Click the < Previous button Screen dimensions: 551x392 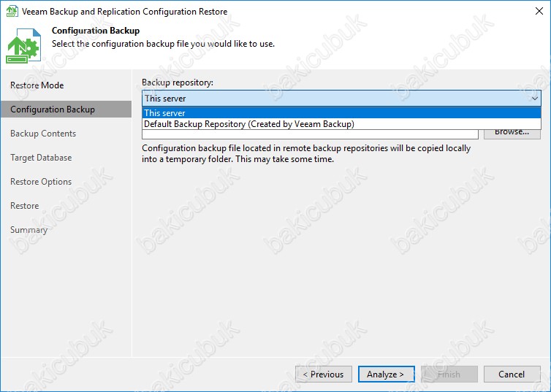[x=324, y=374]
